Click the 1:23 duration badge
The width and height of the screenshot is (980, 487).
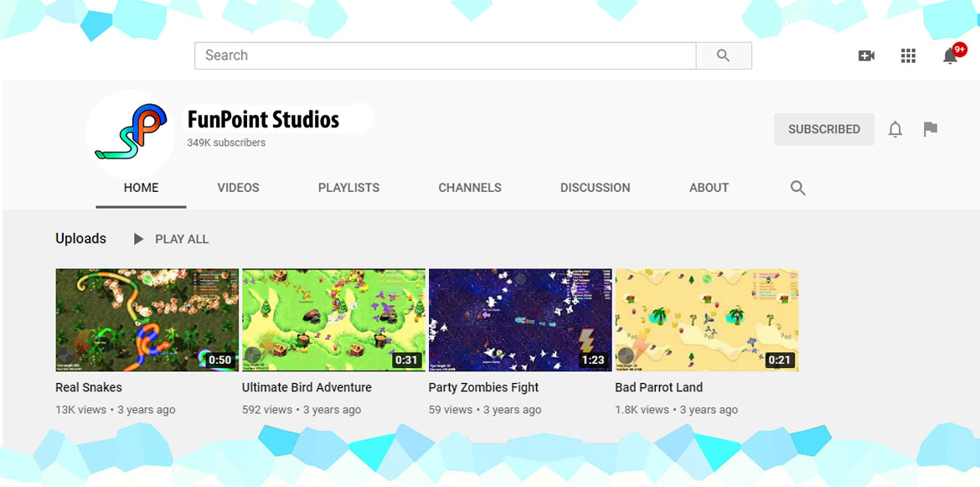tap(593, 360)
